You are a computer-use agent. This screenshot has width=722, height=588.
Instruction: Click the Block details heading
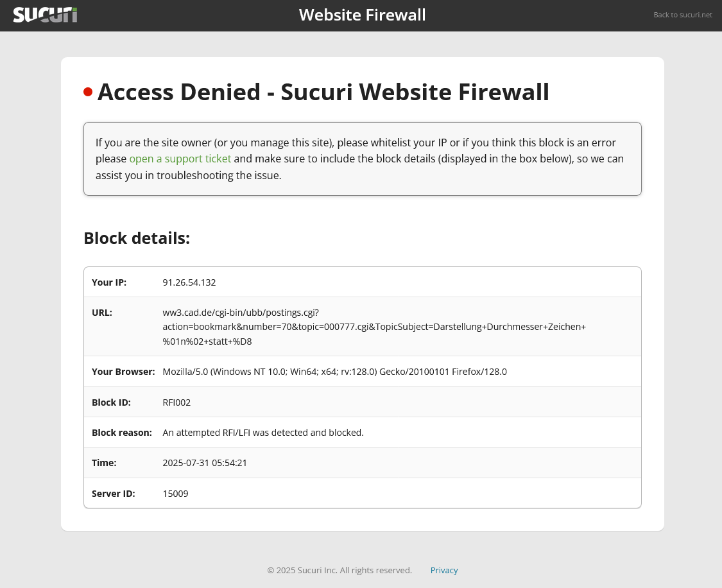(x=137, y=238)
